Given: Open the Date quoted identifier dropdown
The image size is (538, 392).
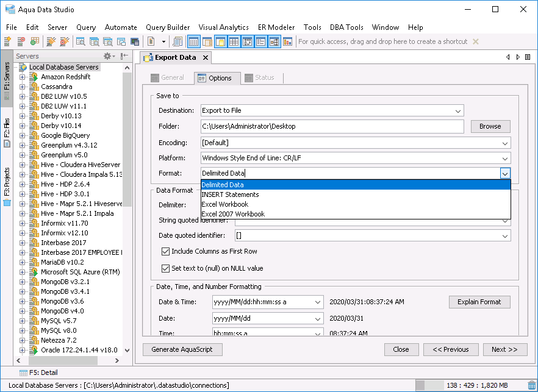Looking at the screenshot, I should [x=504, y=236].
